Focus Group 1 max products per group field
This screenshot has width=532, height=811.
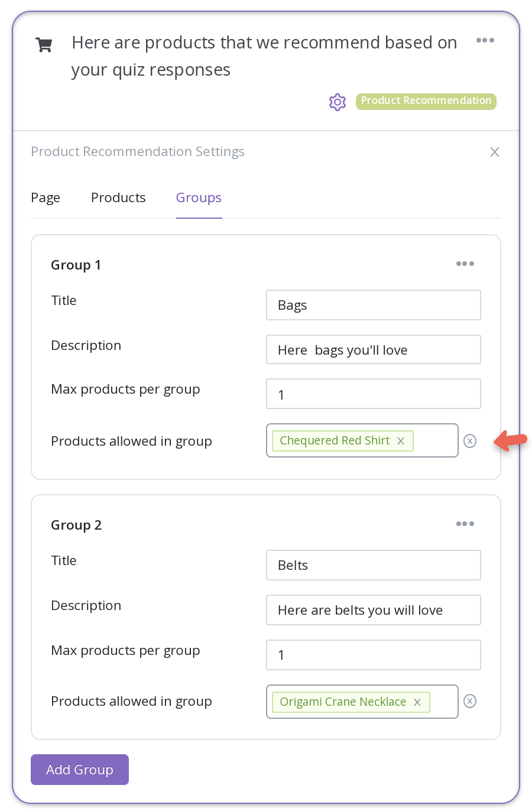pos(374,394)
